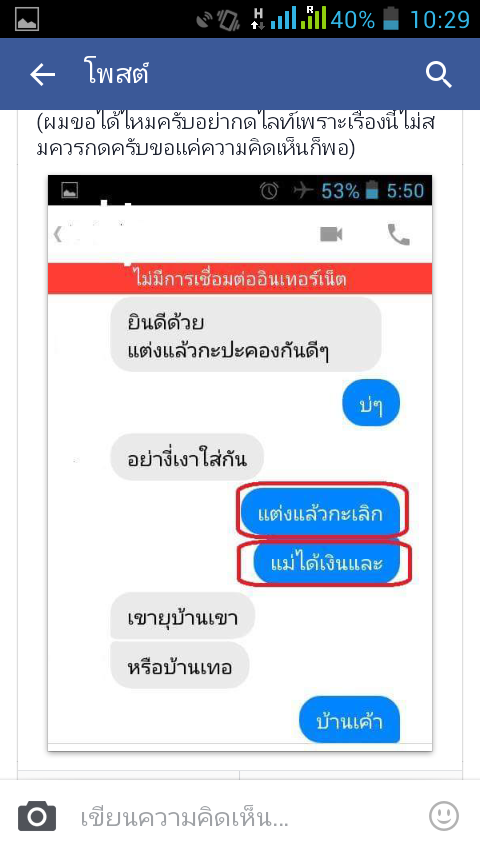The height and width of the screenshot is (854, 480).
Task: Tap the phone call icon in the screenshot
Action: (398, 235)
